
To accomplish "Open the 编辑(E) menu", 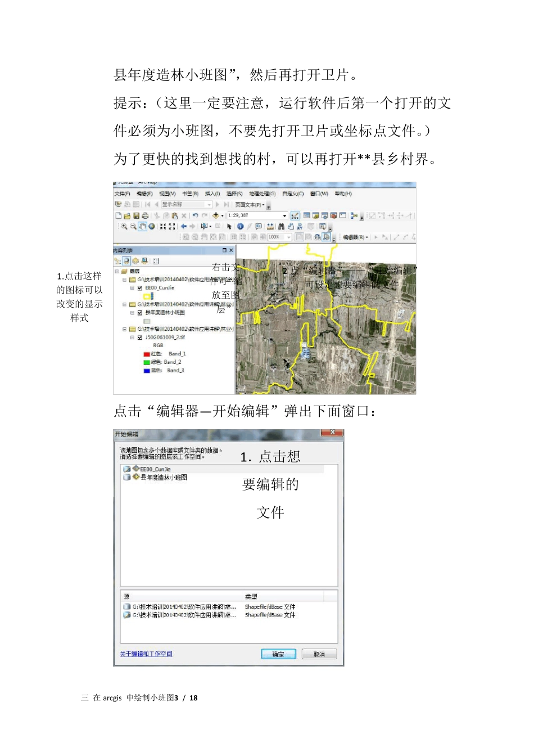I will click(144, 193).
